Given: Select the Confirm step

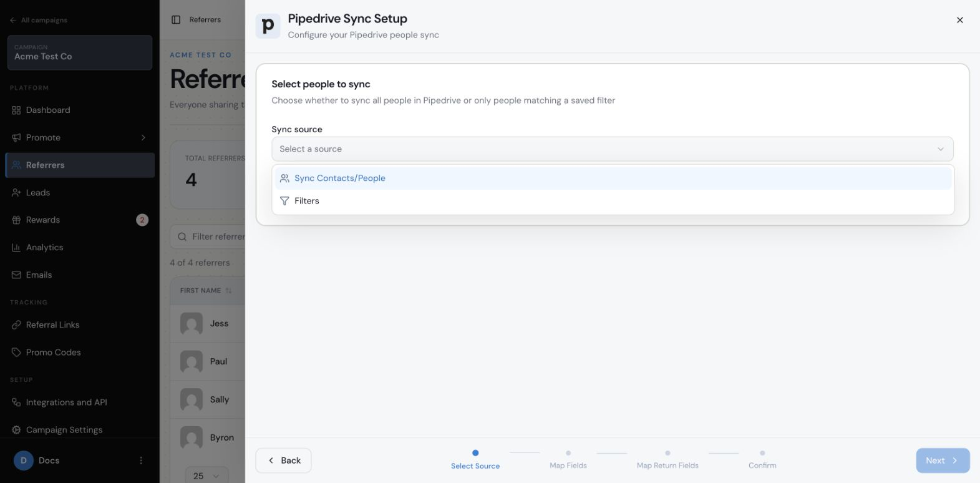Looking at the screenshot, I should 762,460.
